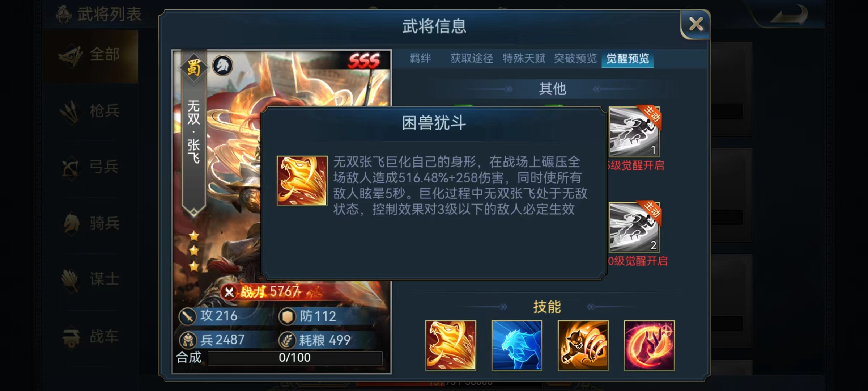Select the red flaming hand skill icon
Viewport: 868px width, 391px height.
[x=649, y=345]
